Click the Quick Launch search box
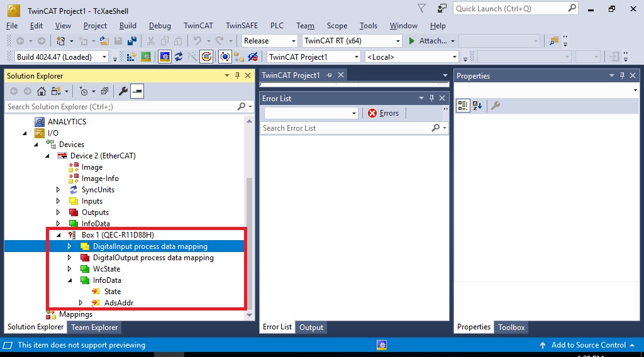 510,9
